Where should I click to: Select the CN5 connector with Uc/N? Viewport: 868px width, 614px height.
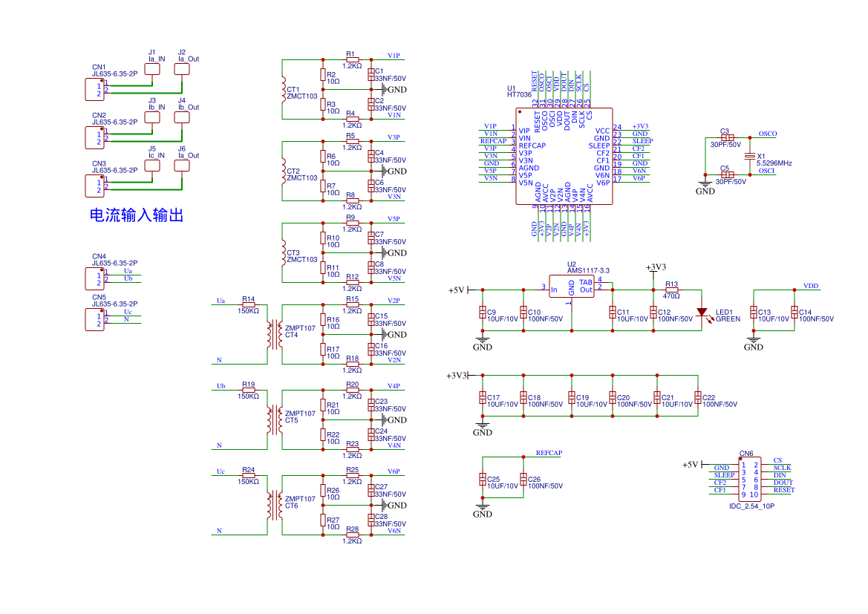coord(94,319)
